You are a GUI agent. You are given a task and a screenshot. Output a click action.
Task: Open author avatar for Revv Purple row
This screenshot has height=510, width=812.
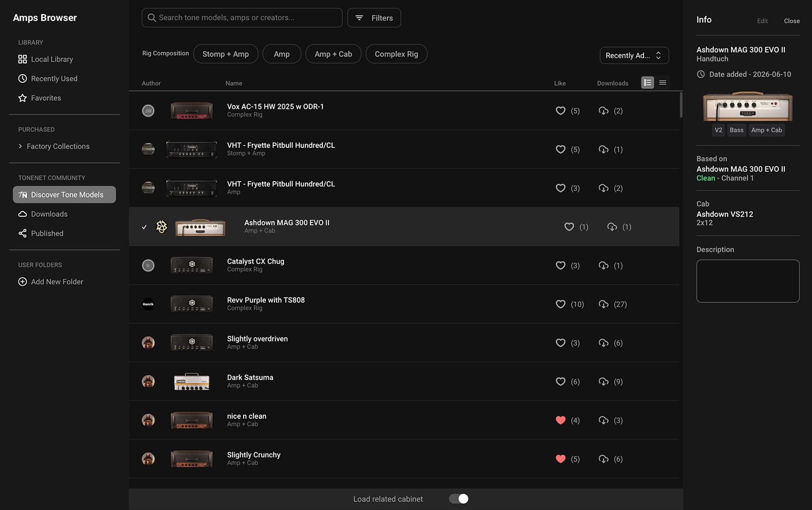pos(148,304)
